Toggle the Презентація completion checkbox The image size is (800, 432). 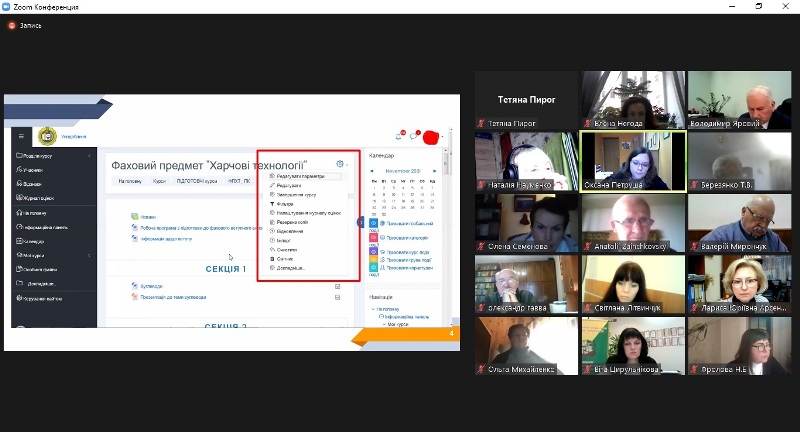tap(337, 297)
